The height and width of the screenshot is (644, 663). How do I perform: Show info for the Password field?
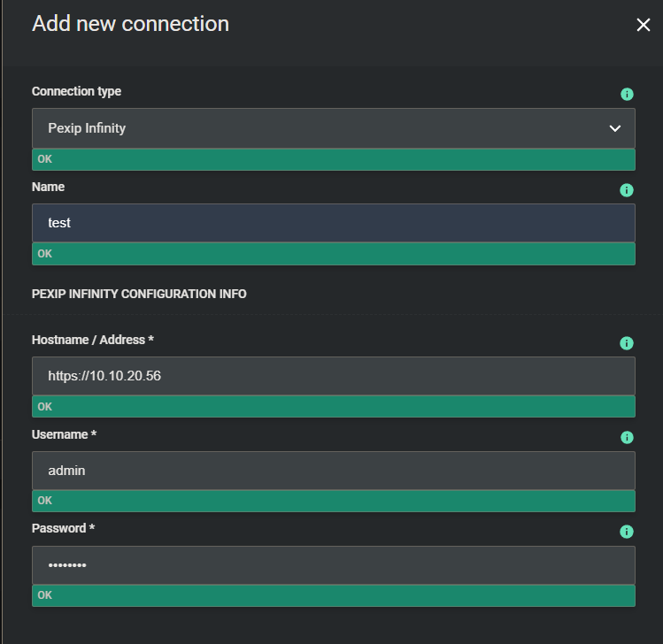(627, 531)
